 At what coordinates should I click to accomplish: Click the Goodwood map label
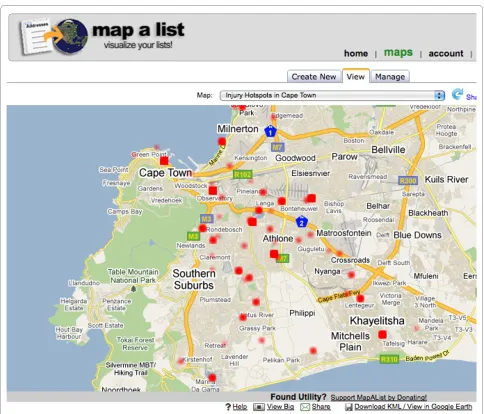(295, 158)
